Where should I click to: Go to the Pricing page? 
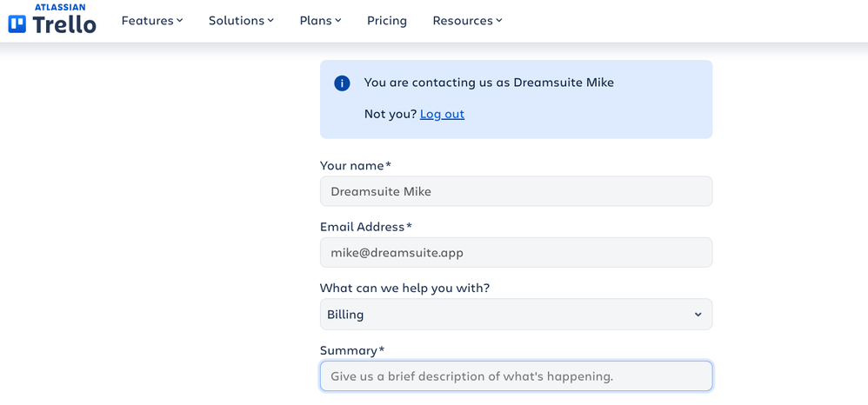point(387,21)
